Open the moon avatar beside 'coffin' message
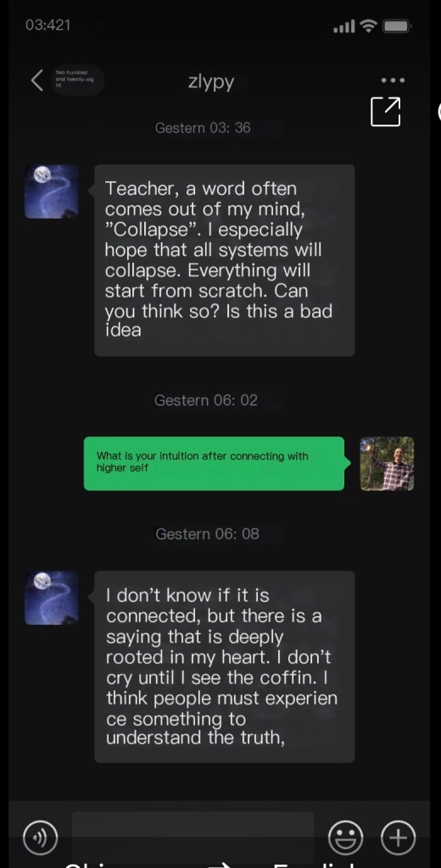Screen dimensions: 441x868 tap(52, 598)
